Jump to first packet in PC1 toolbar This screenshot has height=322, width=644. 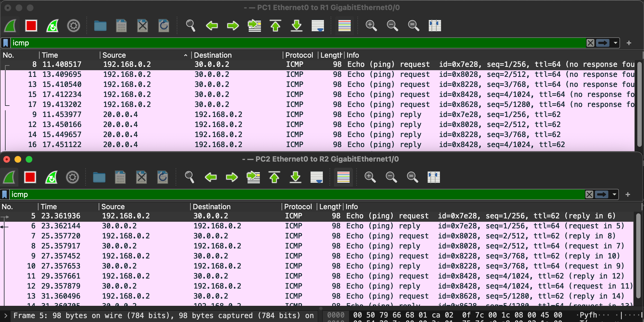click(275, 26)
